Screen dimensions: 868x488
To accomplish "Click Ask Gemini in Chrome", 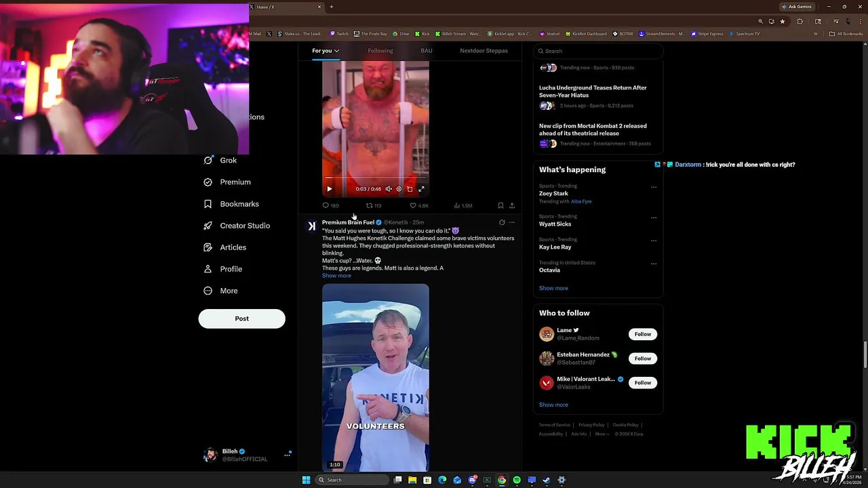I will pyautogui.click(x=797, y=7).
